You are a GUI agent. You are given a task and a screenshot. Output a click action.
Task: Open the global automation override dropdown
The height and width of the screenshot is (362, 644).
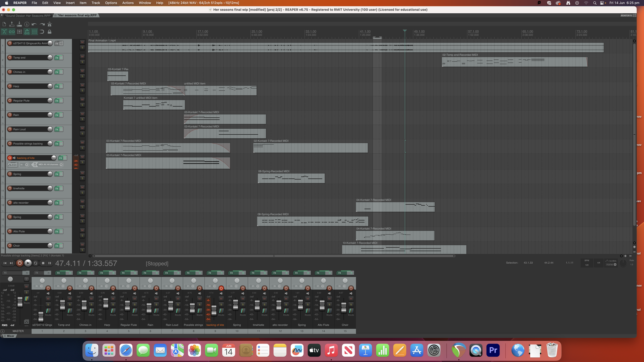point(611,264)
